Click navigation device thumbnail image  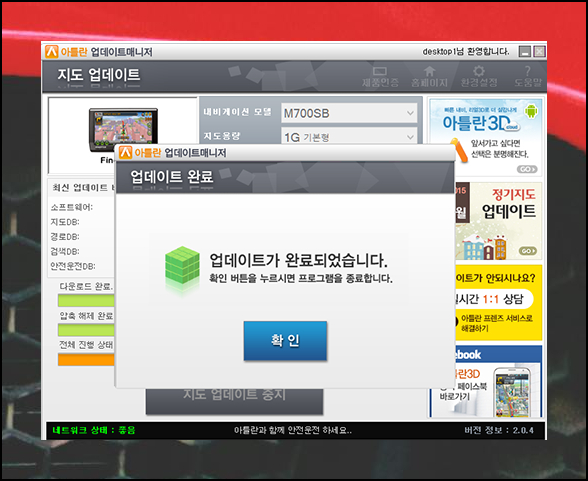point(123,130)
